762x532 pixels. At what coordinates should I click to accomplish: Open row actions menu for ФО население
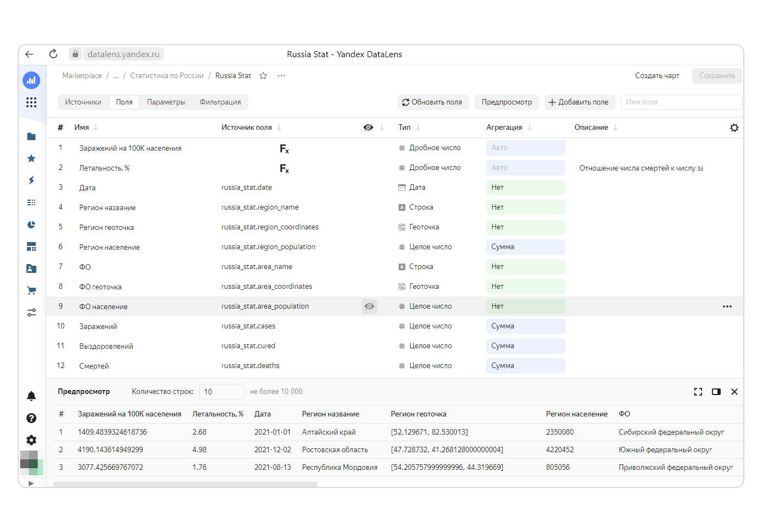727,306
